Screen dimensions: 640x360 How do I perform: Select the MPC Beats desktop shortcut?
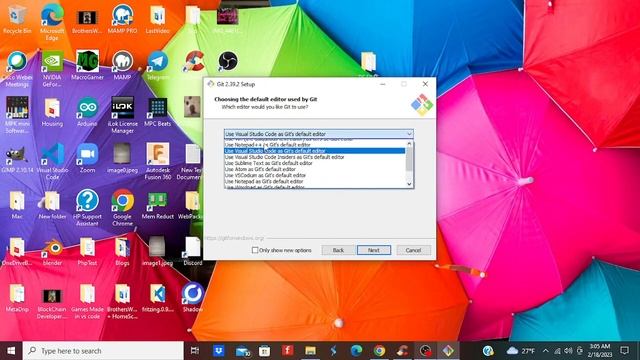coord(158,112)
